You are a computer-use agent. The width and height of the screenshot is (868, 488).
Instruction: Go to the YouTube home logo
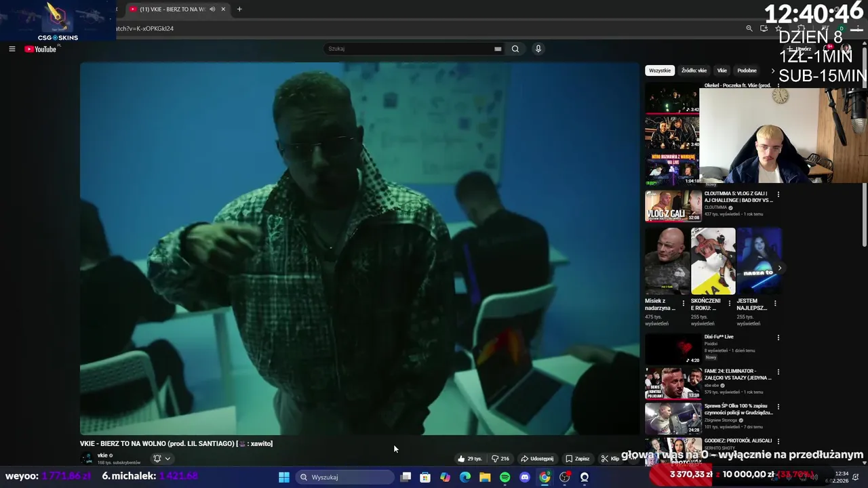(x=41, y=49)
